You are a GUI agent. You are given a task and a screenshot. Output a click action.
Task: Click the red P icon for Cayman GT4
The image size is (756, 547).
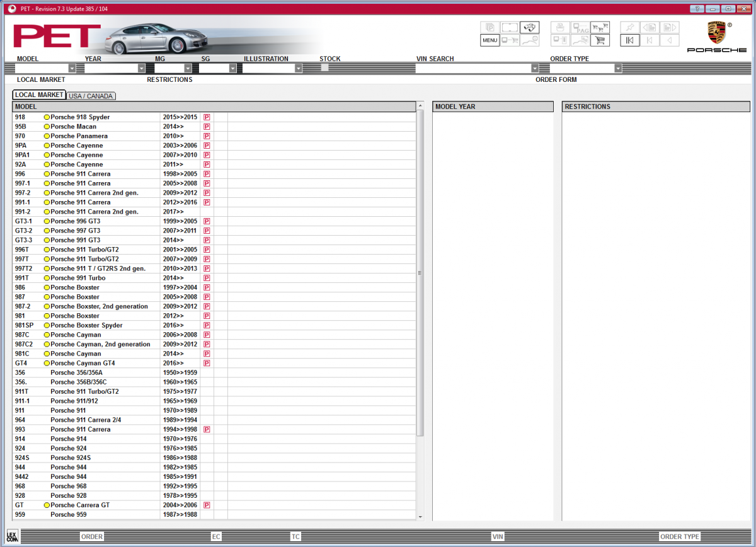(206, 364)
